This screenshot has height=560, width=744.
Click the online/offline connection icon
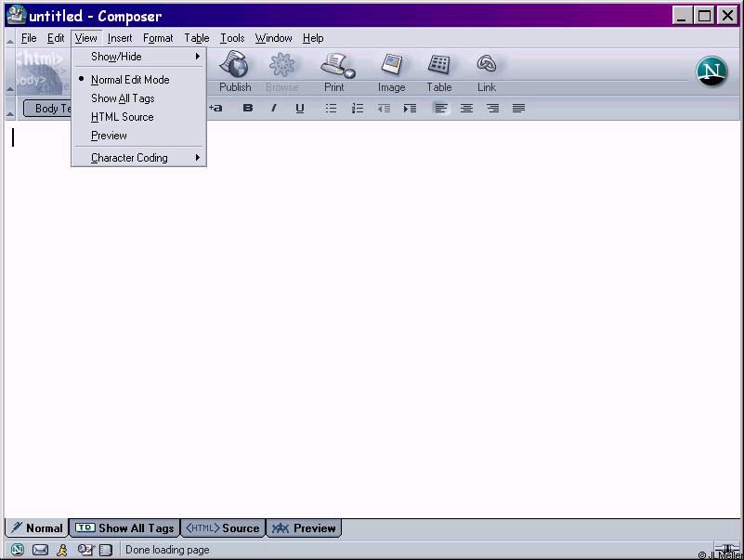tap(726, 550)
